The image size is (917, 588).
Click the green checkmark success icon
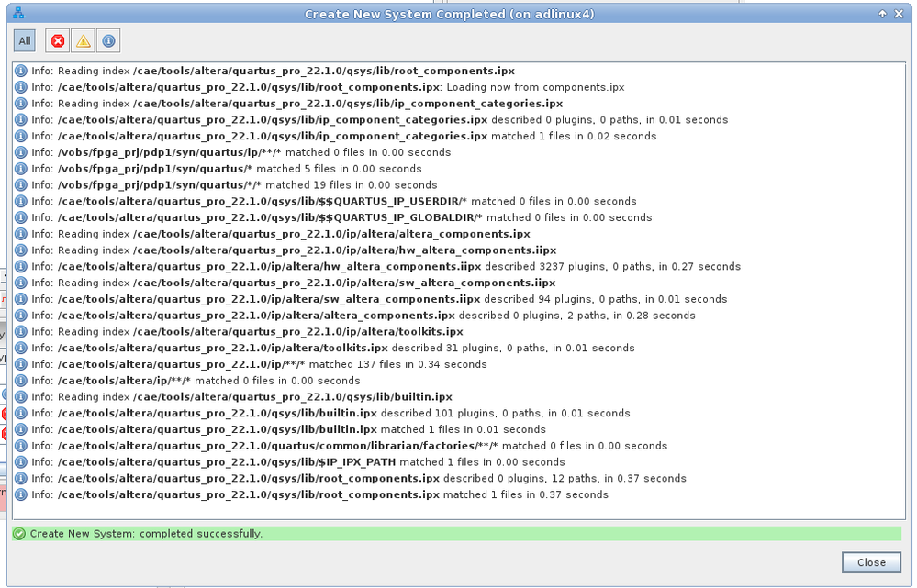pyautogui.click(x=19, y=534)
